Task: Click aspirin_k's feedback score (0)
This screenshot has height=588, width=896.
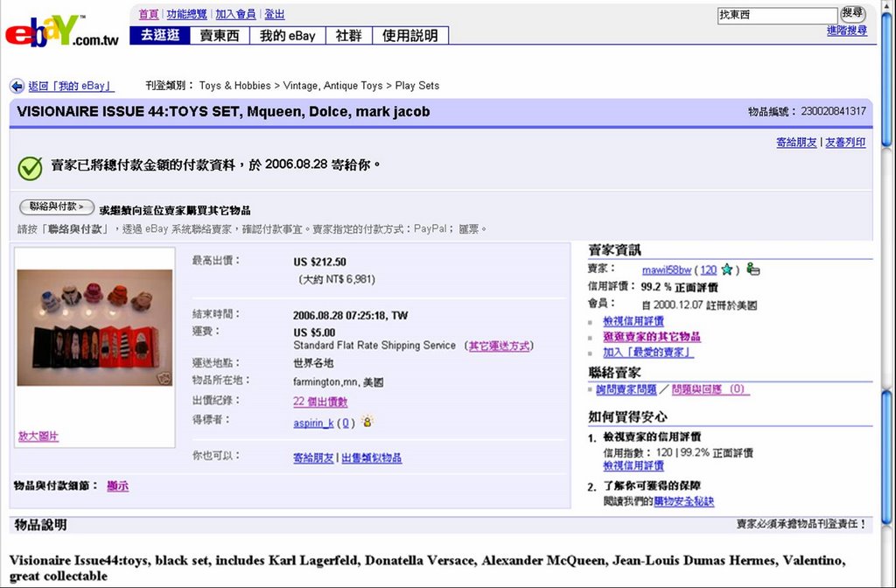Action: [345, 423]
